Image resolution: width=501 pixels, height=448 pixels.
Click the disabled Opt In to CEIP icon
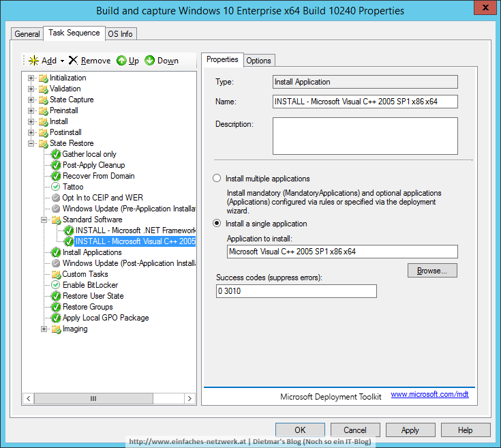click(56, 198)
